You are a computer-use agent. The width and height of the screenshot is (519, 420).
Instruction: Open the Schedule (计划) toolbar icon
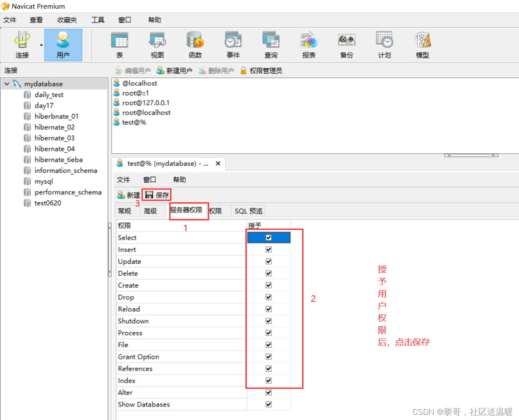384,45
